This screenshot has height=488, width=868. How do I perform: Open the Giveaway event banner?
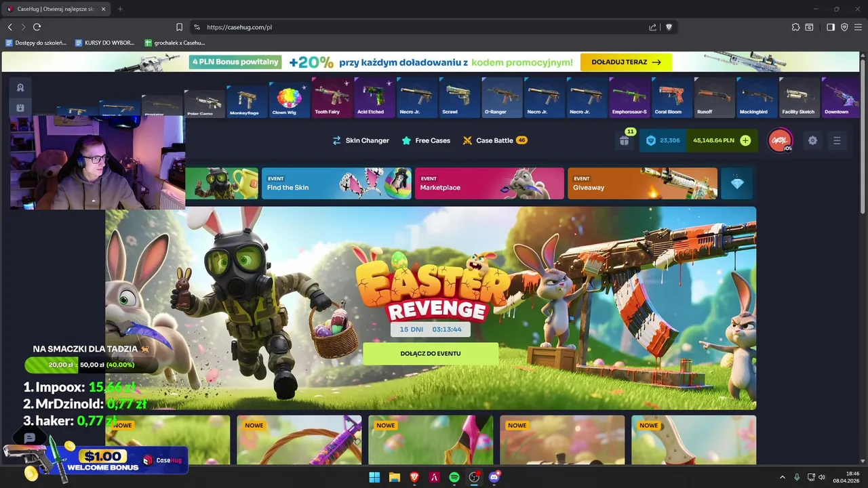pyautogui.click(x=642, y=183)
